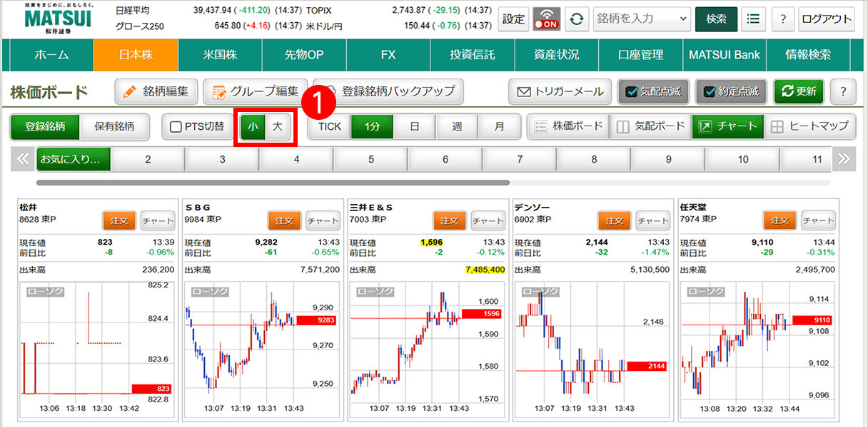Select the 大 size option
The image size is (868, 428).
point(278,126)
